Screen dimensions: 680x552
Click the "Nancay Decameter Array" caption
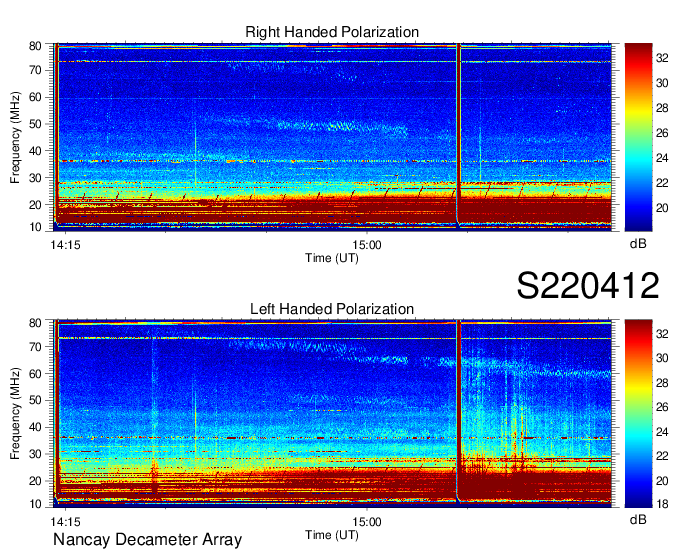coord(147,540)
